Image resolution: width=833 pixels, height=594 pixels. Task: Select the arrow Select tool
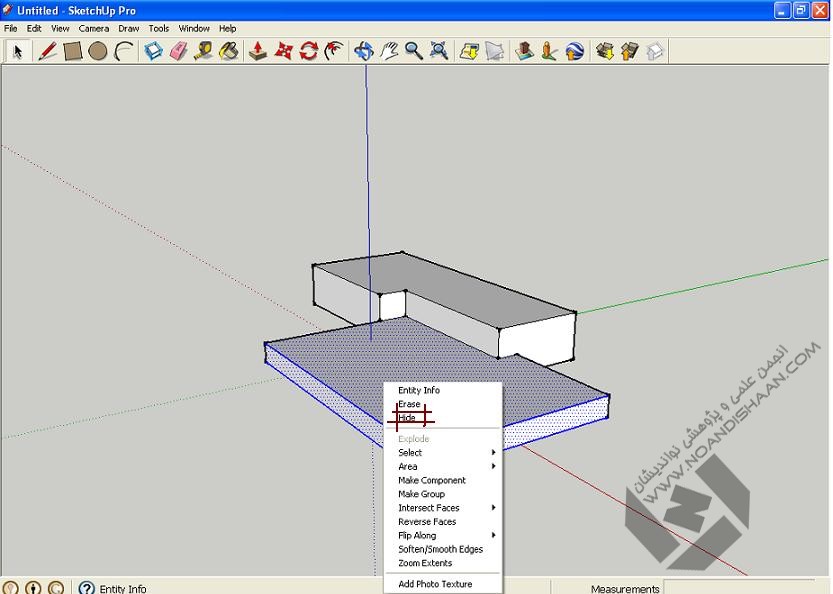(x=17, y=51)
